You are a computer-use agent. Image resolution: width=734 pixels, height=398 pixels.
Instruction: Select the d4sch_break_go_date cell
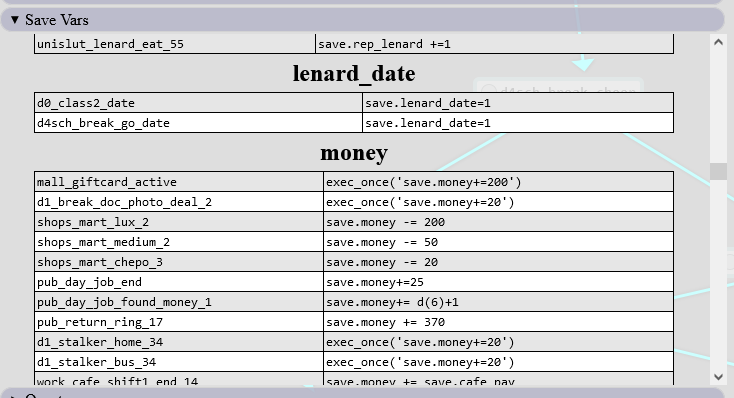pos(198,123)
